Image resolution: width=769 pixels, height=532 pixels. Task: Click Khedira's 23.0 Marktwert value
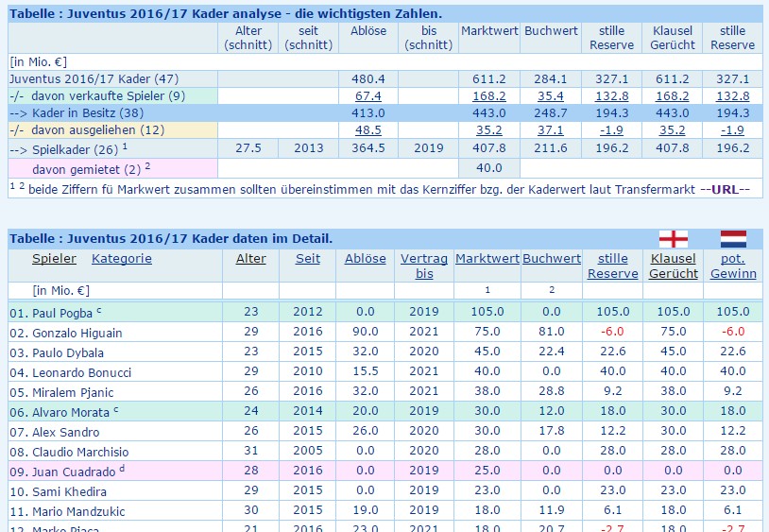click(487, 490)
